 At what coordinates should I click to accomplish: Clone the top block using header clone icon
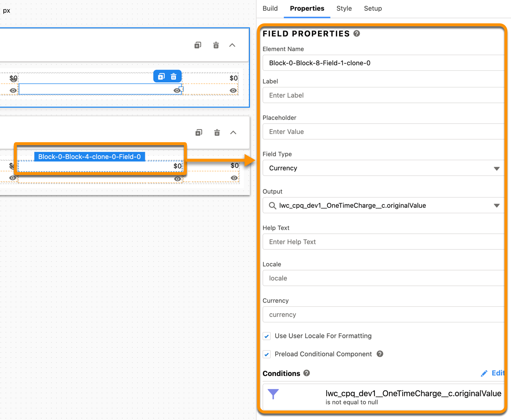(x=198, y=45)
